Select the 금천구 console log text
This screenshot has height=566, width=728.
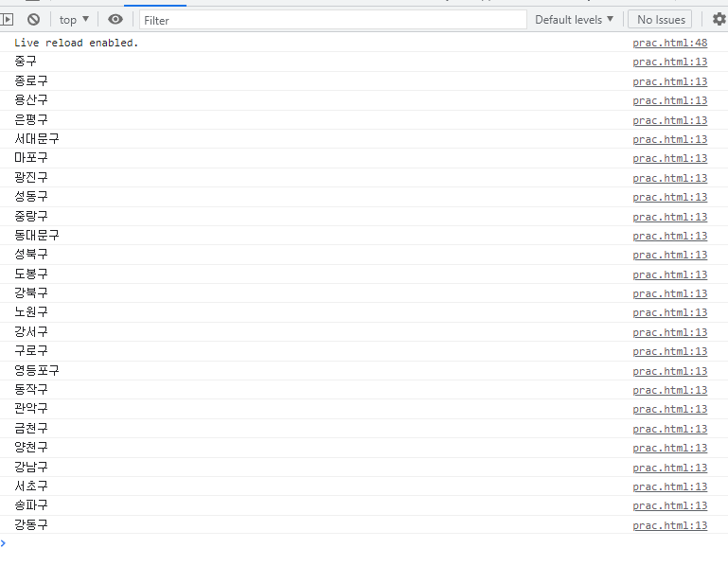coord(30,428)
